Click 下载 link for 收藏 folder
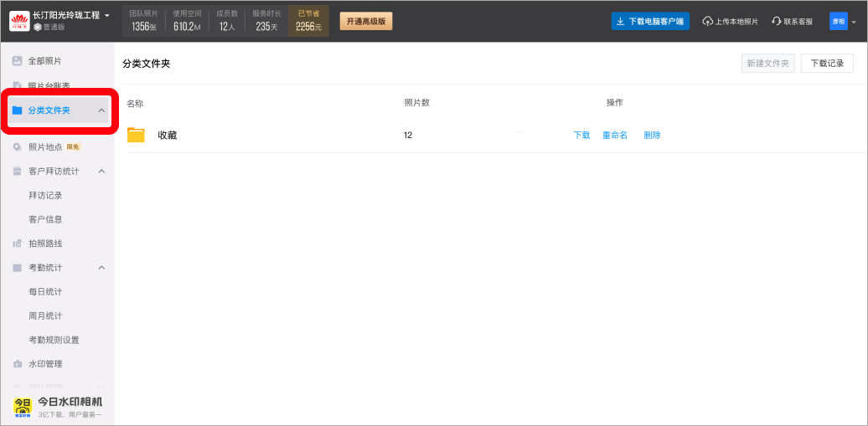Screen dimensions: 868x426 [581, 135]
